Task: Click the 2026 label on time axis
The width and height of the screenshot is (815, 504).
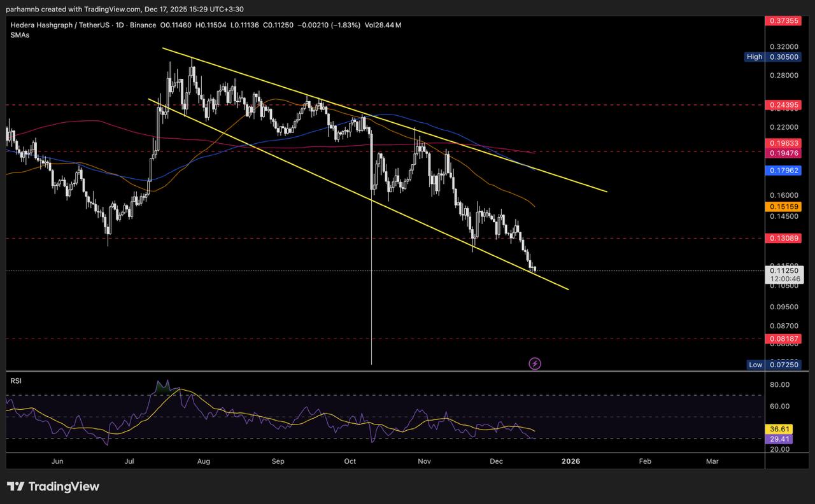Action: (570, 461)
